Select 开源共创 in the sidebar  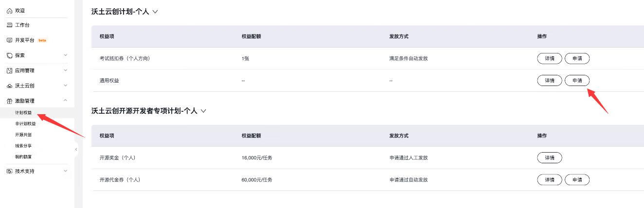pyautogui.click(x=23, y=135)
